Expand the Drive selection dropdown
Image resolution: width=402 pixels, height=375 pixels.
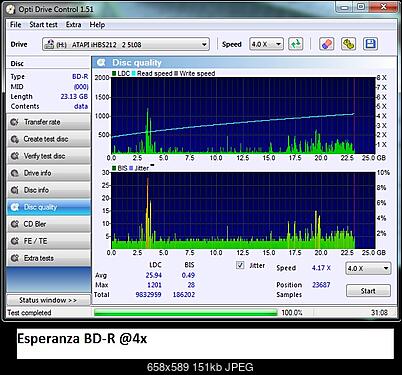click(x=126, y=44)
